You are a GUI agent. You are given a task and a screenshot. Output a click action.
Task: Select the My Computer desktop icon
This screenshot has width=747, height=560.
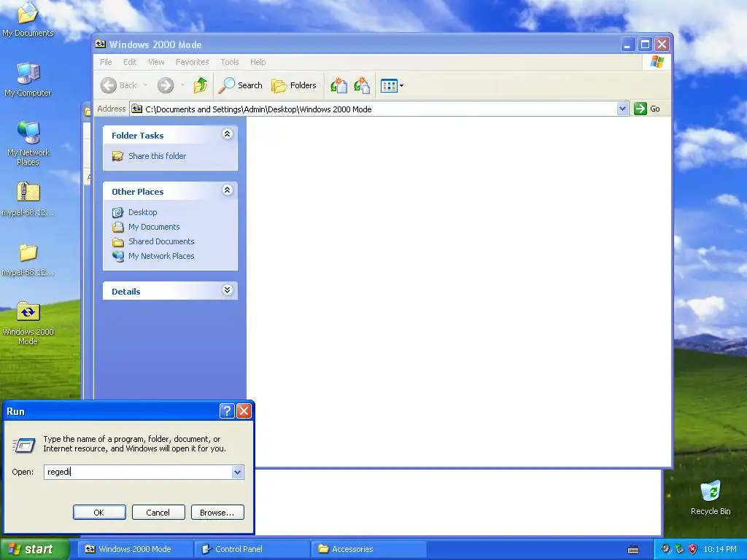[28, 79]
